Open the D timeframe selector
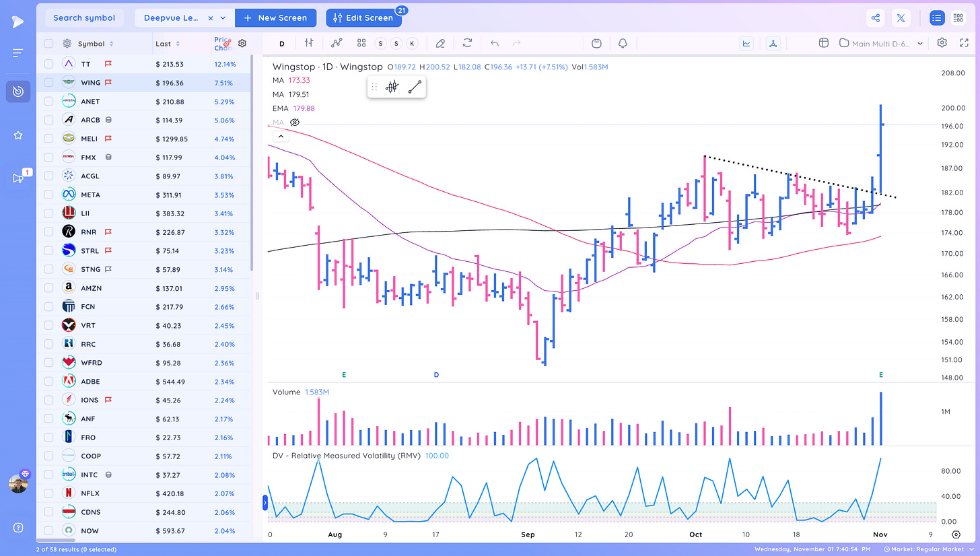The height and width of the screenshot is (556, 980). pos(281,44)
